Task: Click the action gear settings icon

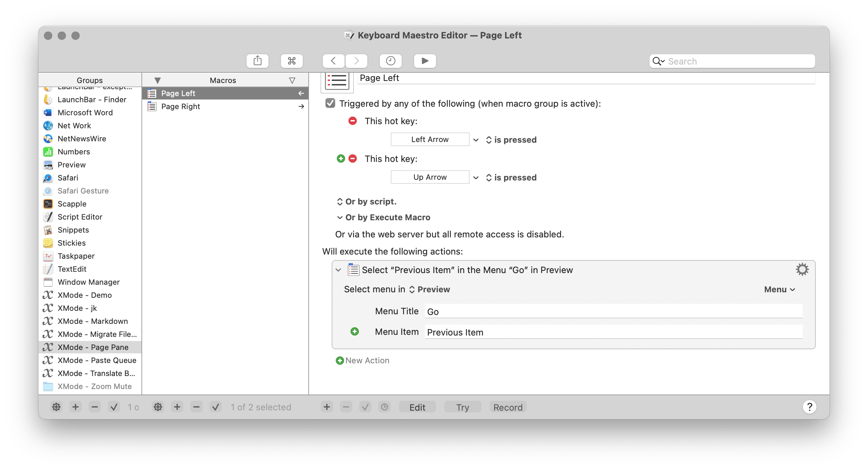Action: [802, 270]
